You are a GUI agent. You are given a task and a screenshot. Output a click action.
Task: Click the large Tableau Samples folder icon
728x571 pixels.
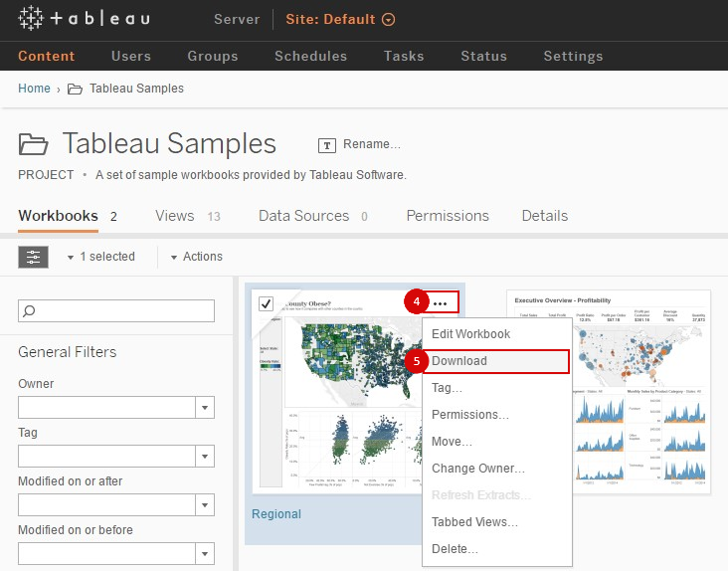tap(33, 144)
